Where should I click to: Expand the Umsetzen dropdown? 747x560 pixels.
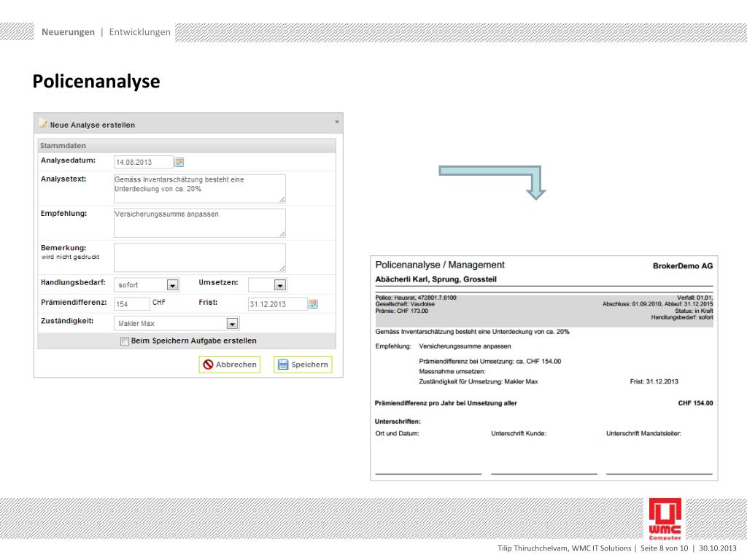pos(280,285)
